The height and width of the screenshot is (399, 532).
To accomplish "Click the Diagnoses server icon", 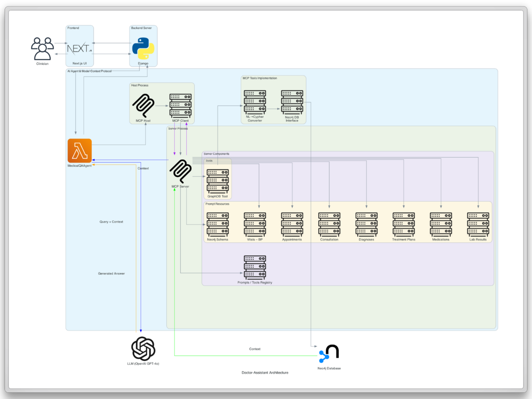I will (366, 224).
